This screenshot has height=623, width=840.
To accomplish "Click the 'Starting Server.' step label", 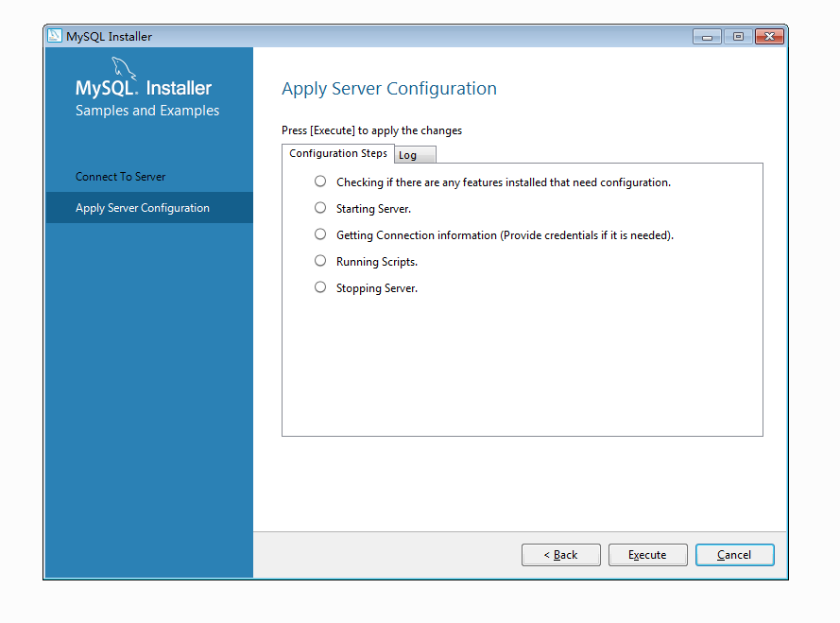I will point(373,209).
